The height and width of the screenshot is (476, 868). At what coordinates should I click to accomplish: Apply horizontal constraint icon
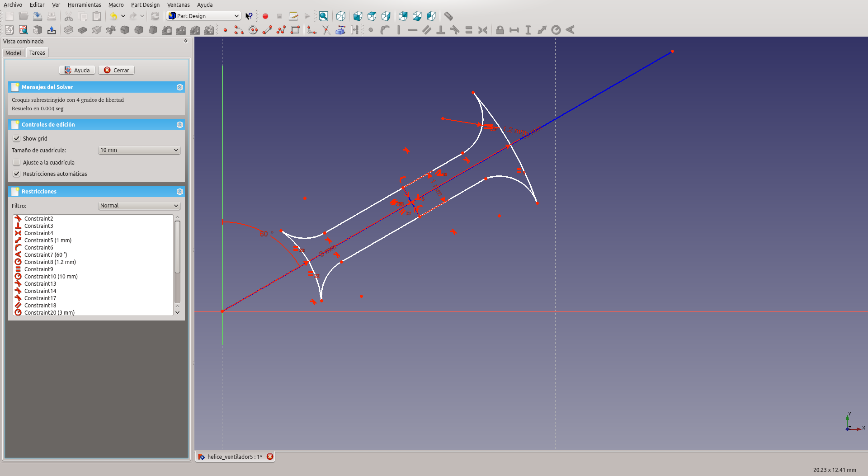[413, 30]
